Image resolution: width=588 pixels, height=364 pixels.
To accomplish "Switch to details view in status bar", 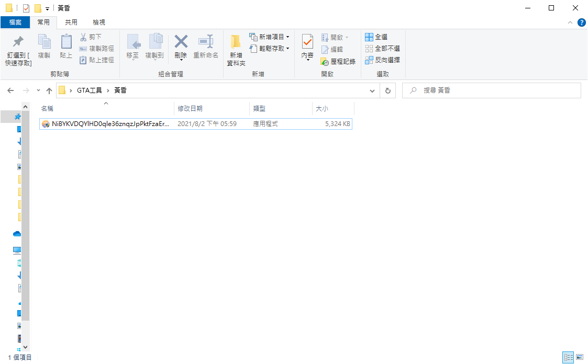I will [568, 357].
